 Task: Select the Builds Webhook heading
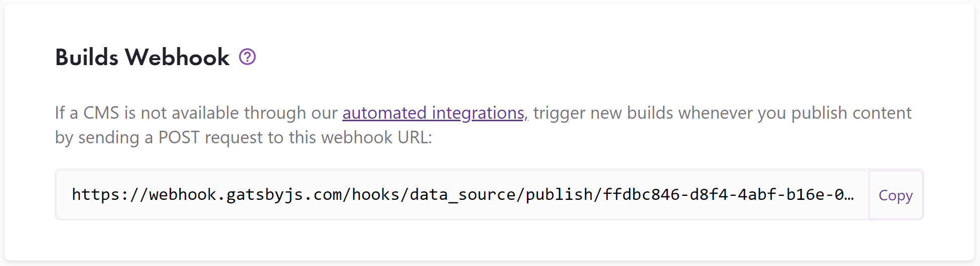tap(143, 57)
